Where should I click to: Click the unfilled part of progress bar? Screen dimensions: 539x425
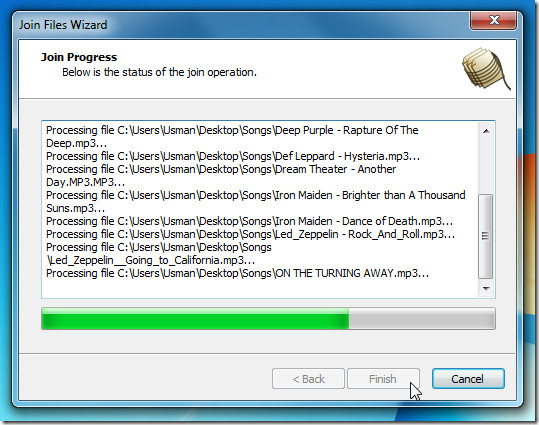click(x=422, y=319)
